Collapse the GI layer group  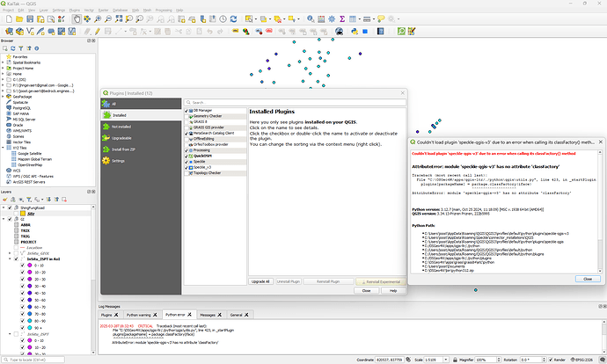4,219
